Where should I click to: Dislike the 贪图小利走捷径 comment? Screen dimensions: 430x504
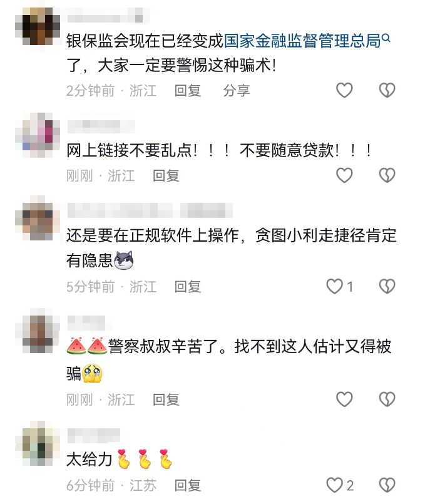pyautogui.click(x=387, y=286)
